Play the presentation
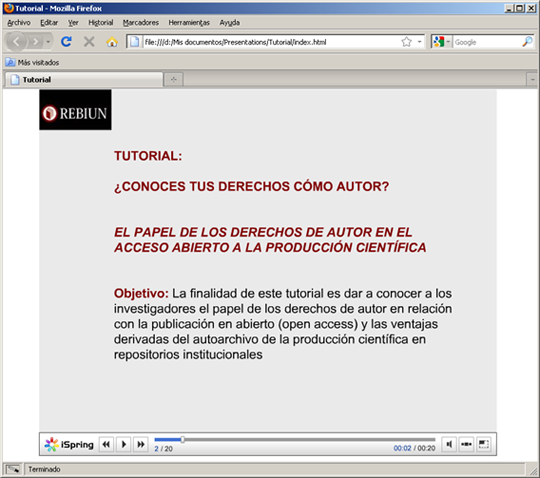Viewport: 540px width, 478px height. [x=124, y=444]
